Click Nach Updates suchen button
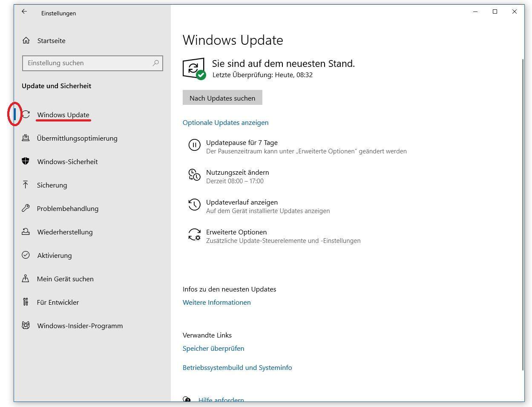The height and width of the screenshot is (407, 532). tap(222, 98)
